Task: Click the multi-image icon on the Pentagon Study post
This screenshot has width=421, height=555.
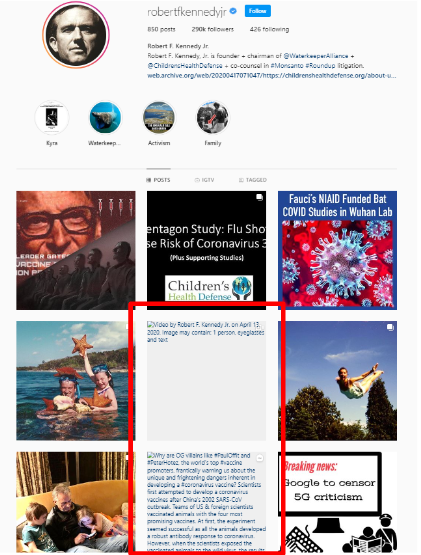Action: click(260, 197)
